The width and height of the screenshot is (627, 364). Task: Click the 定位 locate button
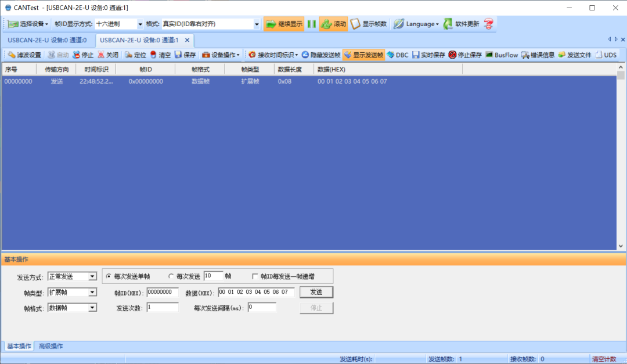[135, 55]
